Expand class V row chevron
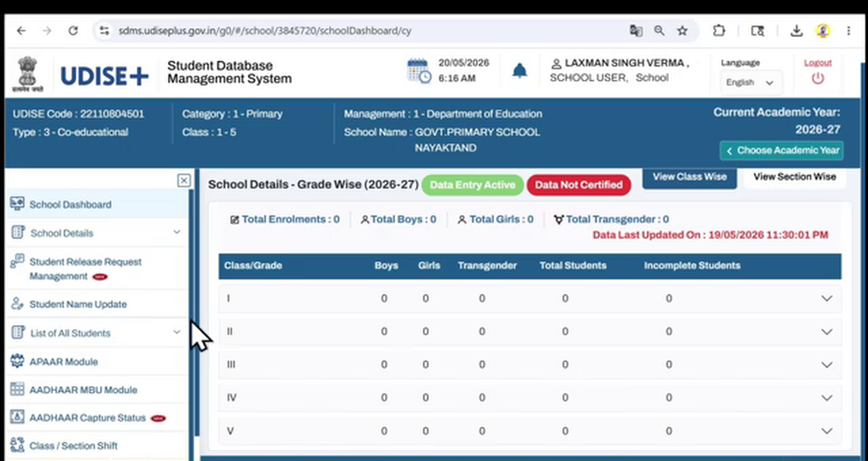868x461 pixels. 826,431
